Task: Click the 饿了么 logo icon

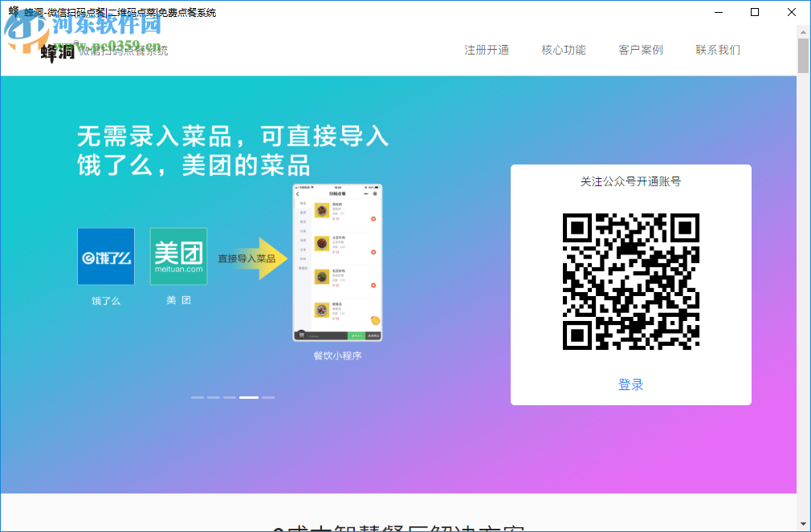Action: [105, 257]
